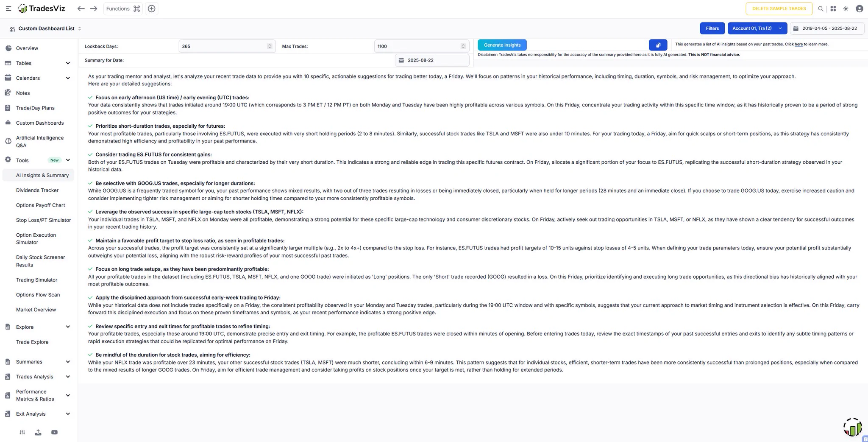Open Trade Explore in the sidebar

click(x=32, y=342)
